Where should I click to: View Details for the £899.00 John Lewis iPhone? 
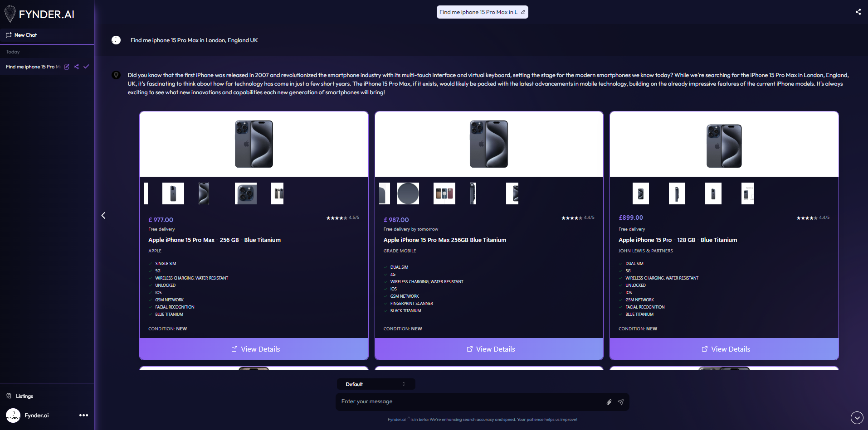click(x=724, y=349)
